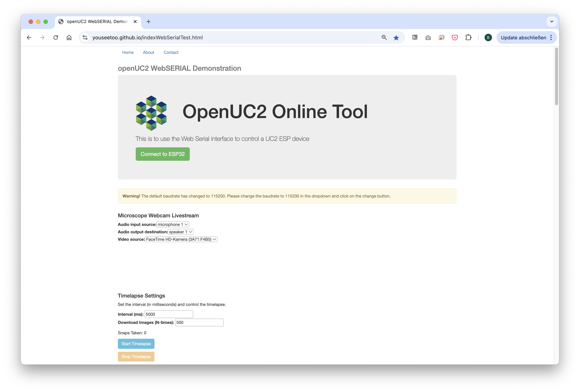The height and width of the screenshot is (392, 580).
Task: Open the Pocket extension icon
Action: click(x=455, y=37)
